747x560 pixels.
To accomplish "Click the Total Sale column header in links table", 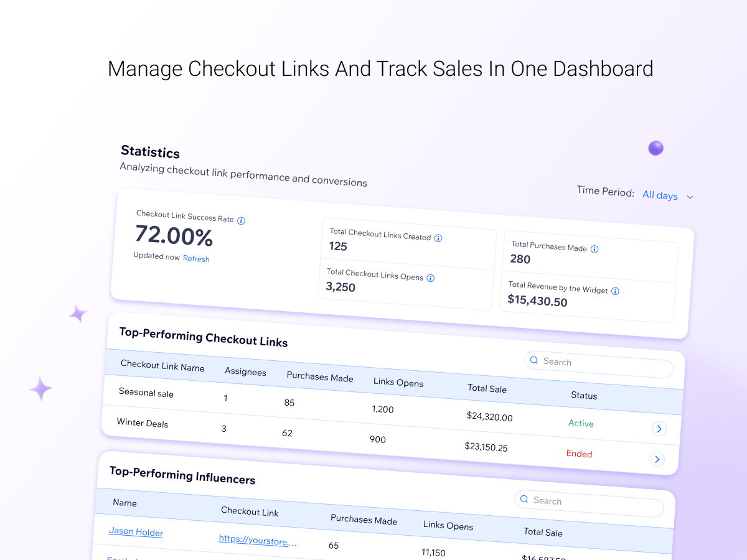I will pos(487,388).
